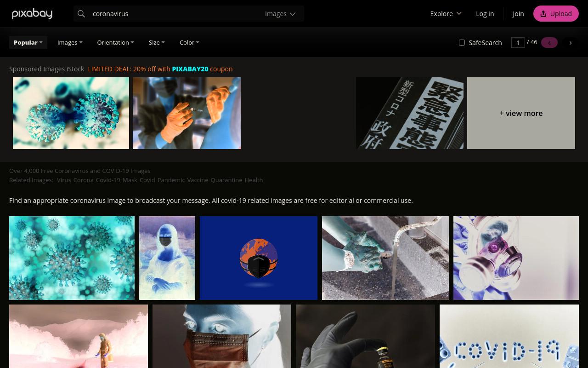Image resolution: width=588 pixels, height=368 pixels.
Task: Click the search magnifier icon
Action: coord(81,14)
